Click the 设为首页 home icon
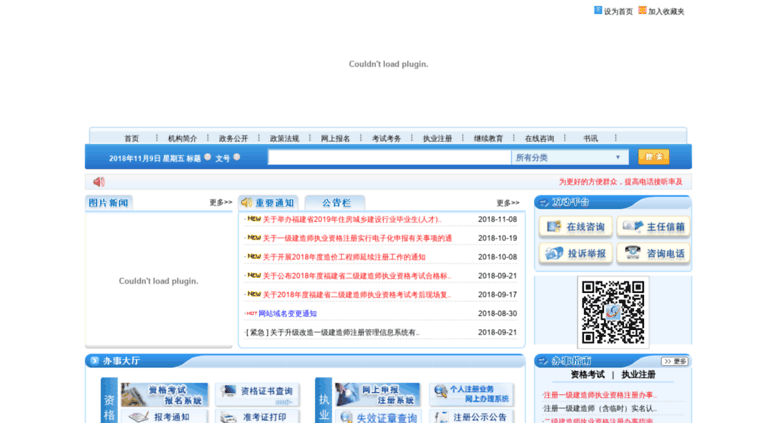777x423 pixels. 598,10
